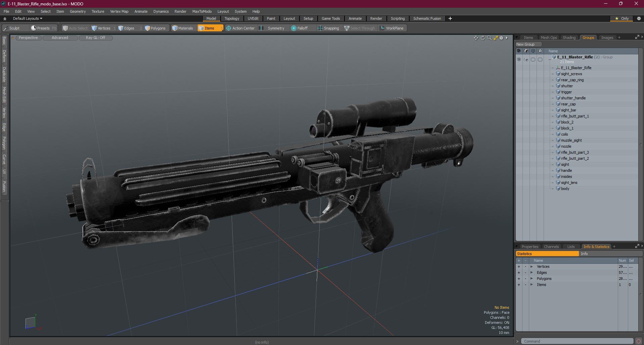Switch to Polygons selection mode
The width and height of the screenshot is (644, 345).
[155, 28]
